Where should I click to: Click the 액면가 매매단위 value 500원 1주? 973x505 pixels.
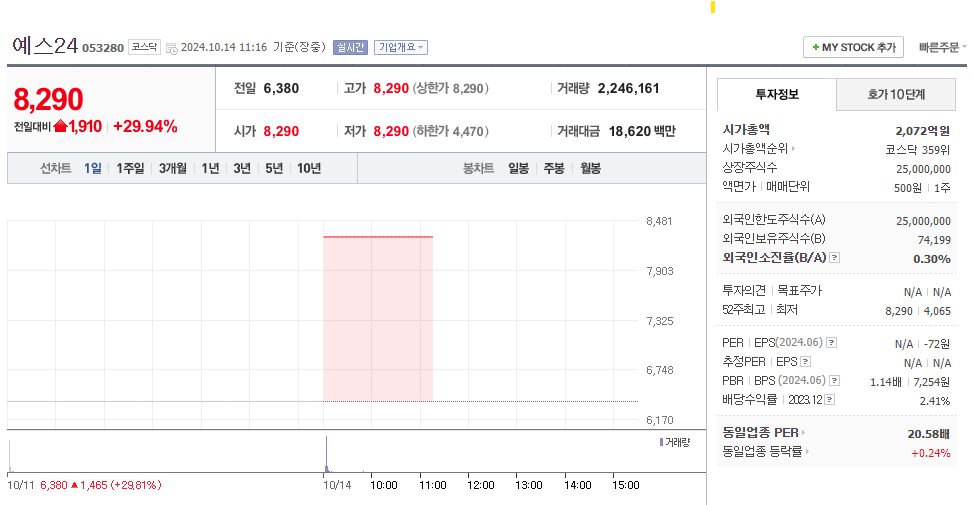click(922, 188)
